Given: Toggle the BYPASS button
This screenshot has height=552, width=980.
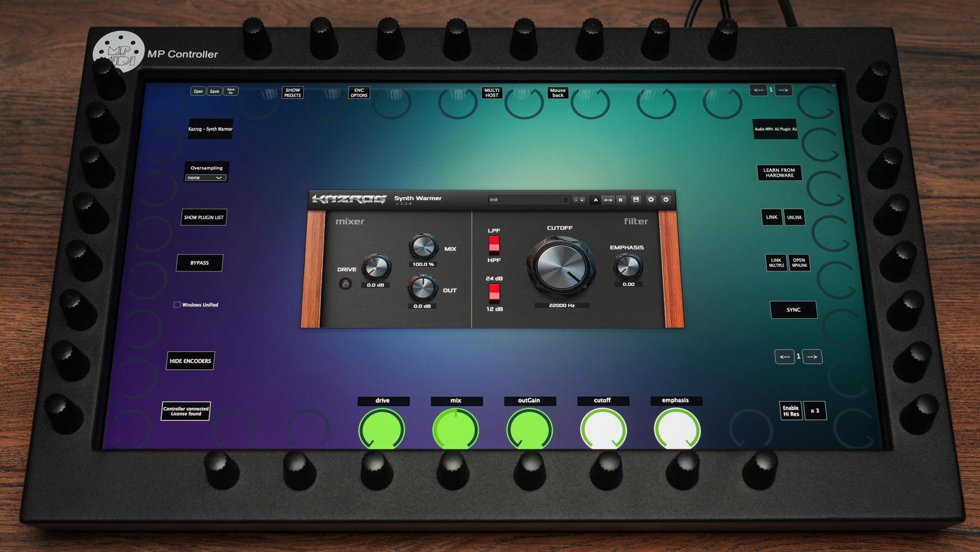Looking at the screenshot, I should [x=199, y=263].
